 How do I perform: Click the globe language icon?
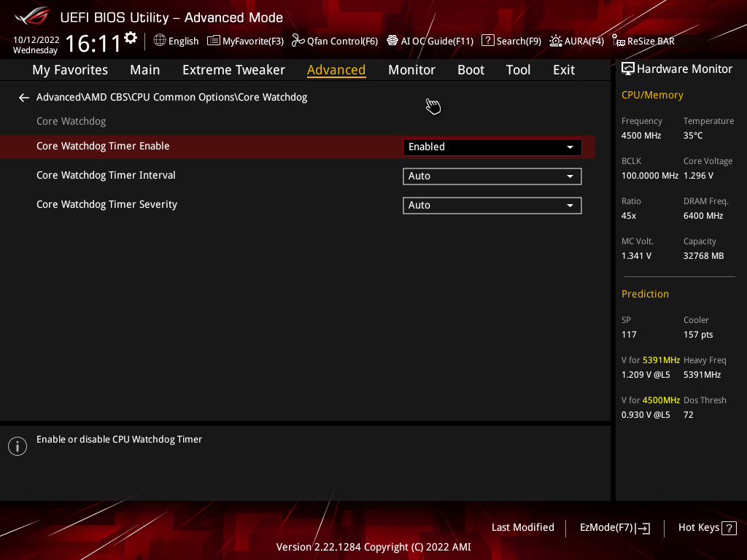[x=160, y=41]
